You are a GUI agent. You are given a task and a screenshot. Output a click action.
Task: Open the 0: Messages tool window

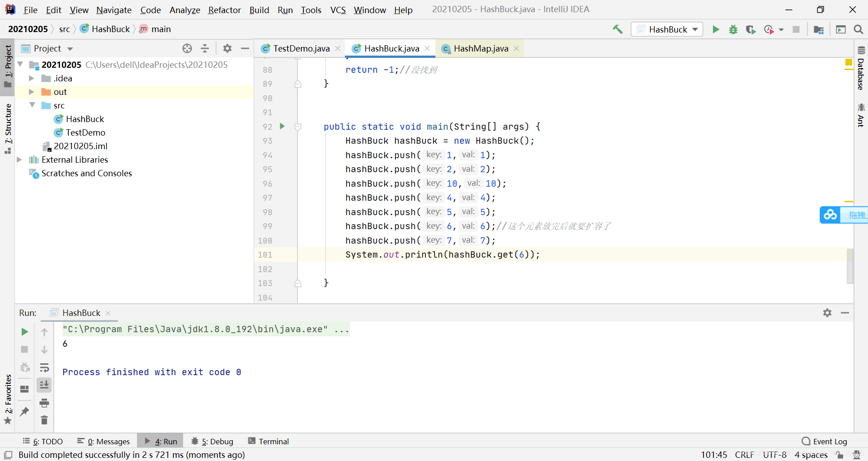tap(104, 442)
